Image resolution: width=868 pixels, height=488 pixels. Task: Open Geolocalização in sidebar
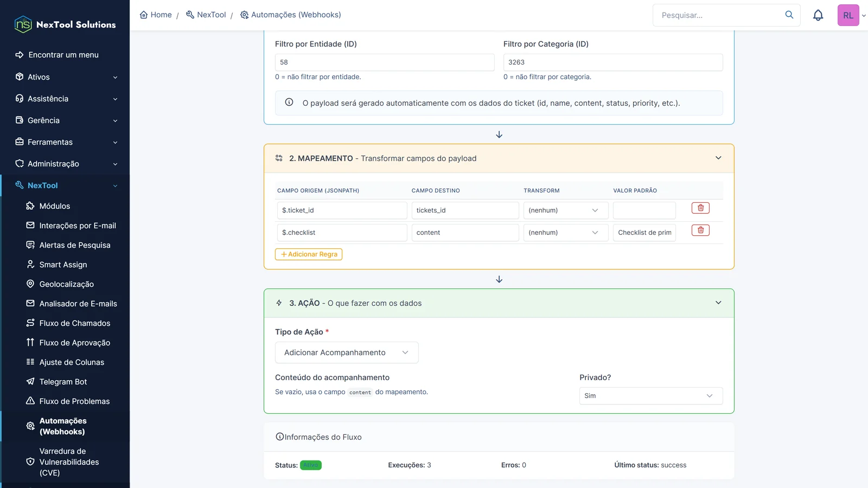tap(65, 284)
